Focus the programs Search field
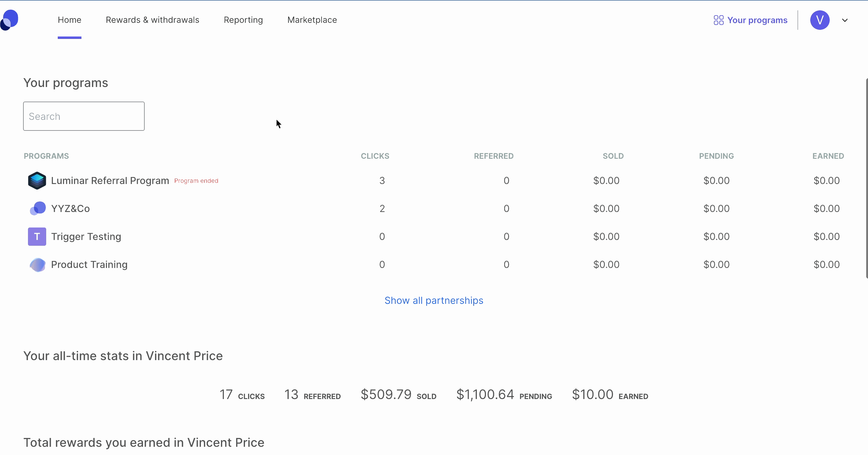Screen dimensions: 868x455 point(84,116)
